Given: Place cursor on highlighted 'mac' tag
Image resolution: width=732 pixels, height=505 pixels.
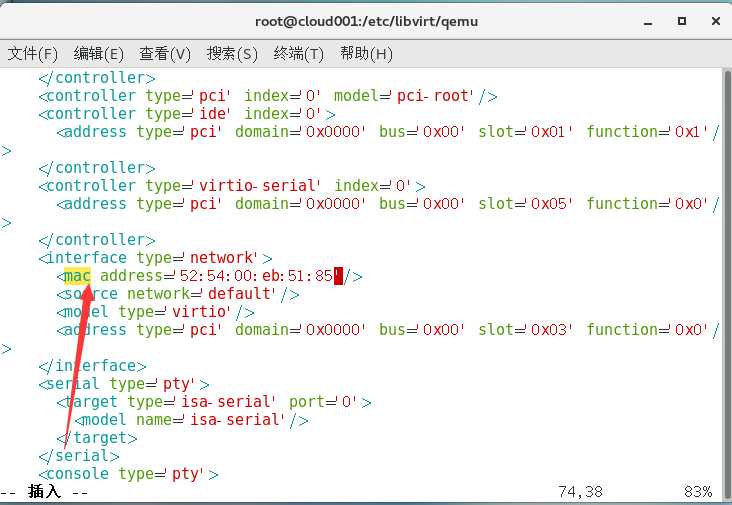Looking at the screenshot, I should pyautogui.click(x=77, y=276).
